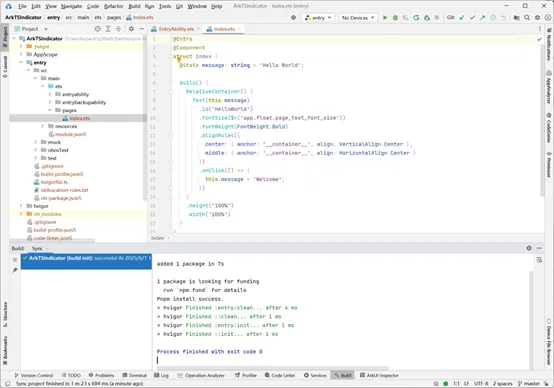554x388 pixels.
Task: Collapse the pages folder
Action: pyautogui.click(x=50, y=110)
